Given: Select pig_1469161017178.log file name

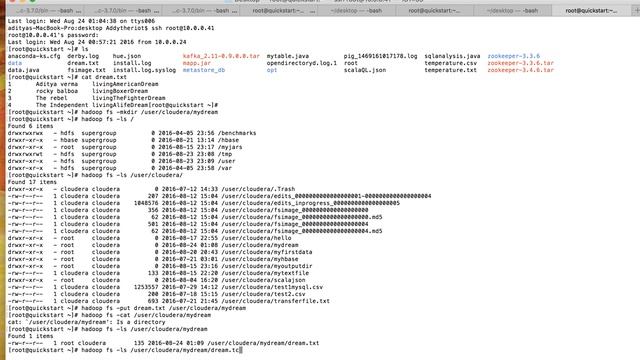Looking at the screenshot, I should pyautogui.click(x=380, y=56).
